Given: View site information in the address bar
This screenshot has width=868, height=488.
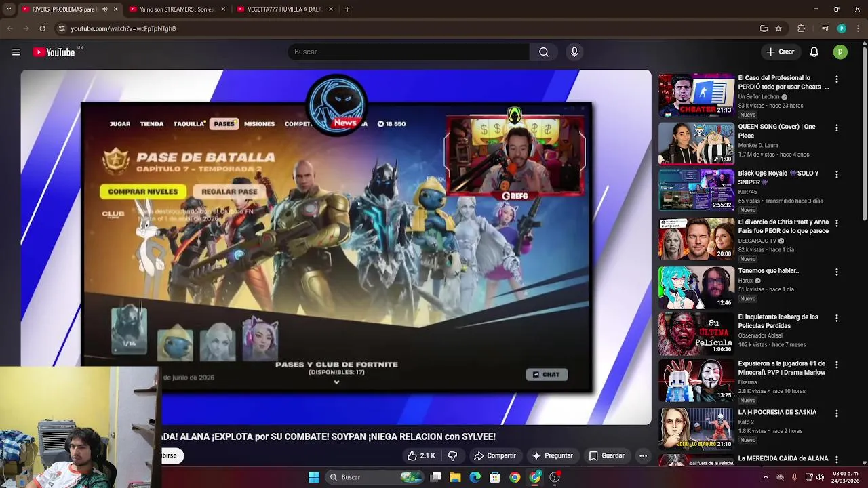Looking at the screenshot, I should pyautogui.click(x=62, y=28).
